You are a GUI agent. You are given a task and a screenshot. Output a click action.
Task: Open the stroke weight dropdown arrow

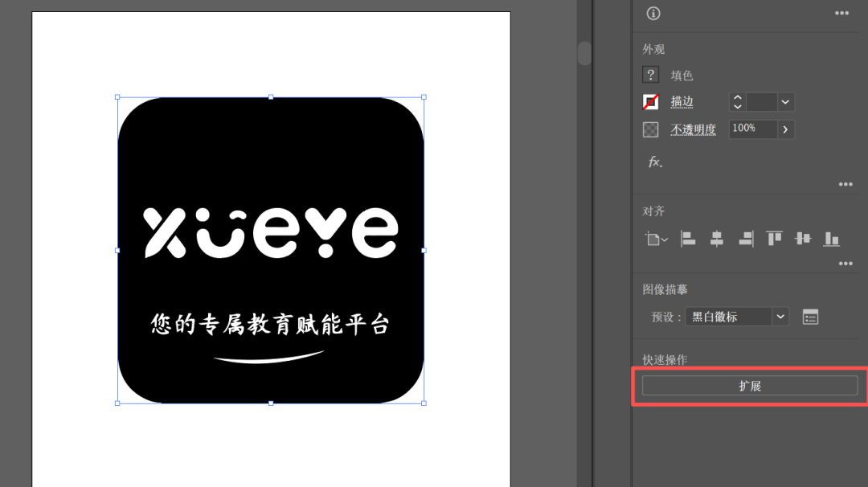[785, 102]
